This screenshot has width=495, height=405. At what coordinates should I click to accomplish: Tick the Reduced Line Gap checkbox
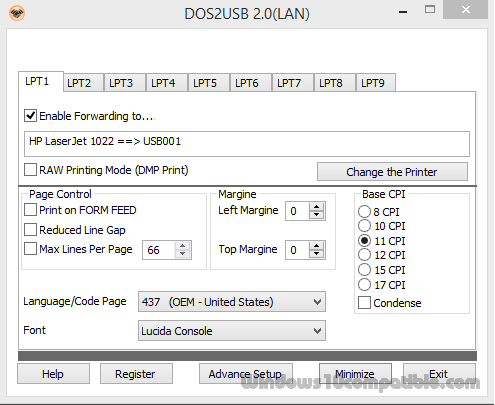pyautogui.click(x=30, y=230)
